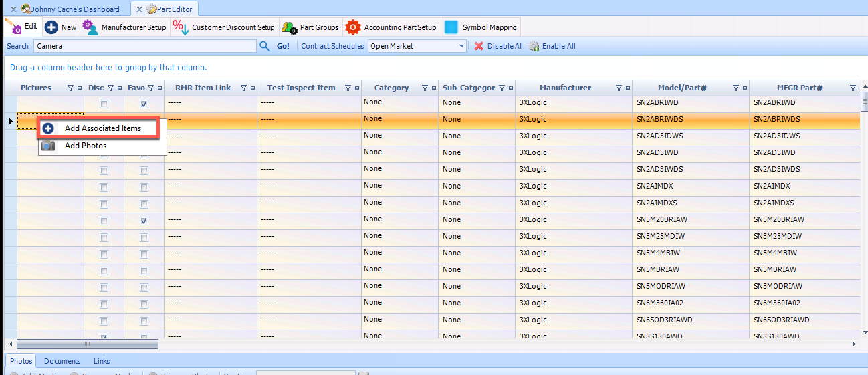The height and width of the screenshot is (375, 868).
Task: Switch to the Photos tab
Action: [x=21, y=361]
